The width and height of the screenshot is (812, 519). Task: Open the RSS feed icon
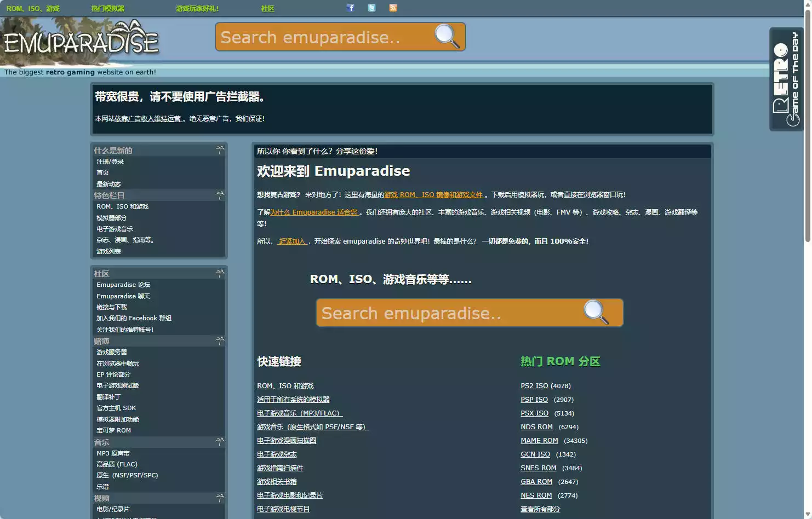pos(393,8)
